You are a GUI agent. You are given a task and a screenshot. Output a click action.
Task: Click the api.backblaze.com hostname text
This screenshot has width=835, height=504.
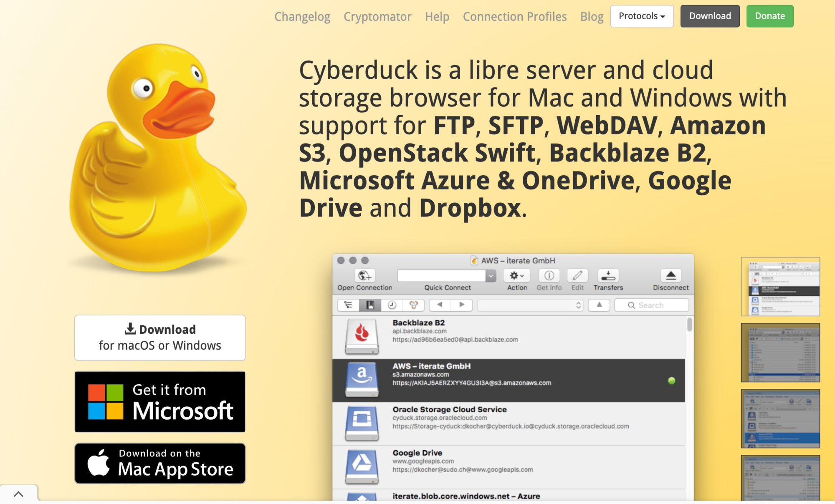click(420, 331)
